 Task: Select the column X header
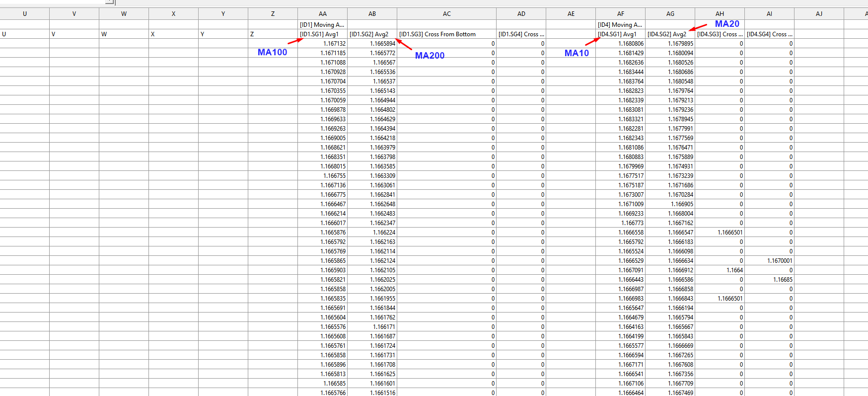pyautogui.click(x=174, y=14)
